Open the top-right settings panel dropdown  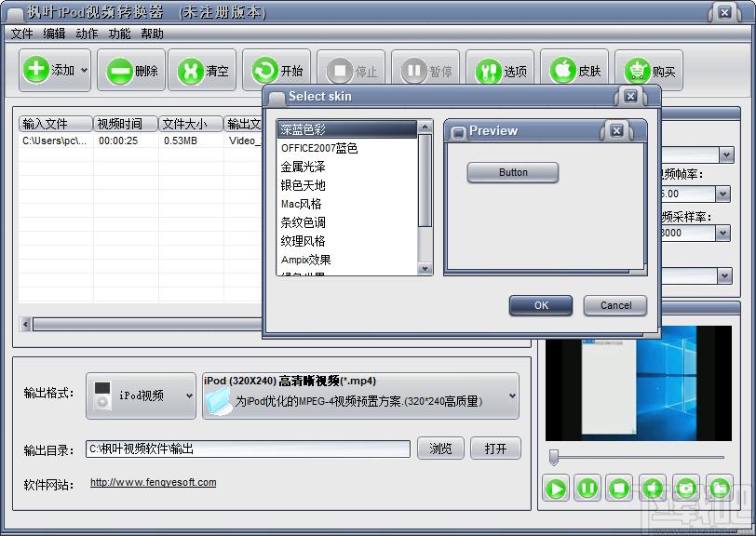[x=726, y=155]
